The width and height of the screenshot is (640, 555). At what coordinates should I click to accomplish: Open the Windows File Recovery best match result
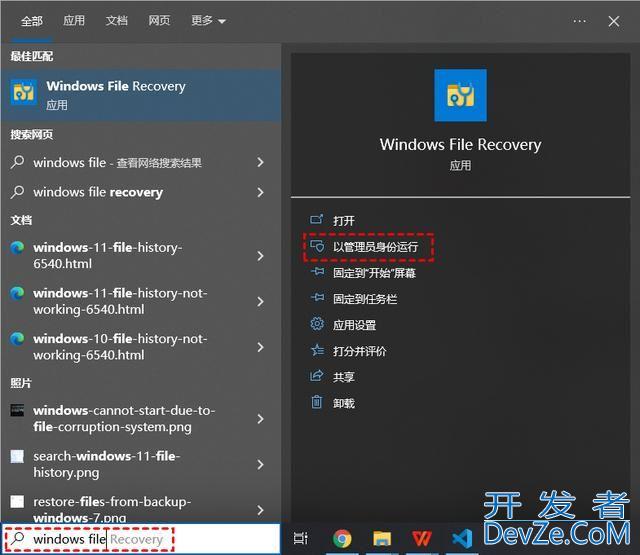click(141, 95)
